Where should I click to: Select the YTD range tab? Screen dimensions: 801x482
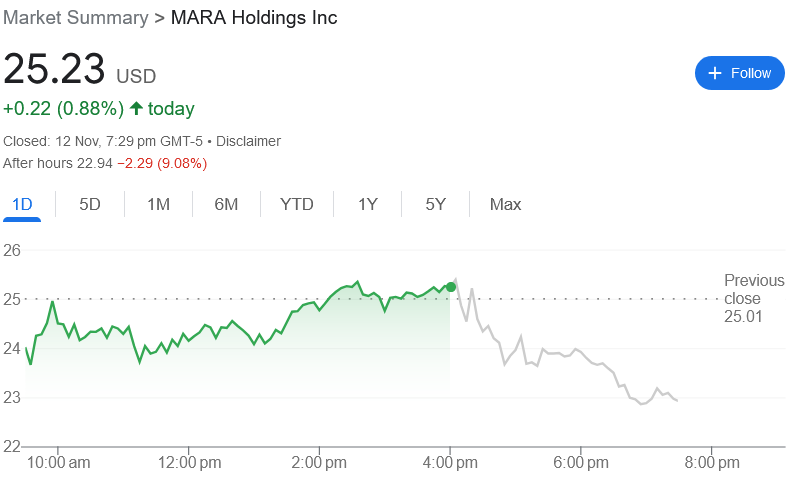[297, 204]
